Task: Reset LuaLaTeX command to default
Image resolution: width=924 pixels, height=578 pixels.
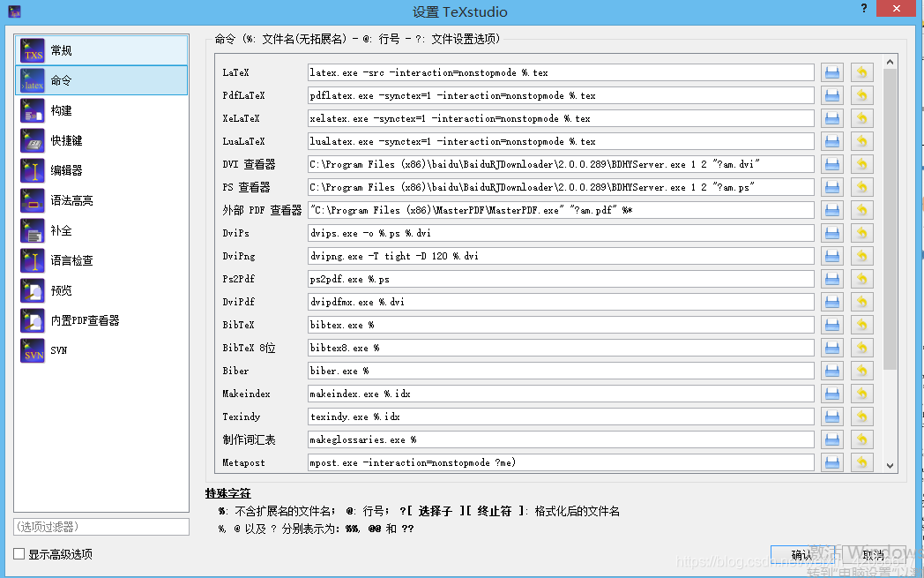Action: pyautogui.click(x=861, y=141)
